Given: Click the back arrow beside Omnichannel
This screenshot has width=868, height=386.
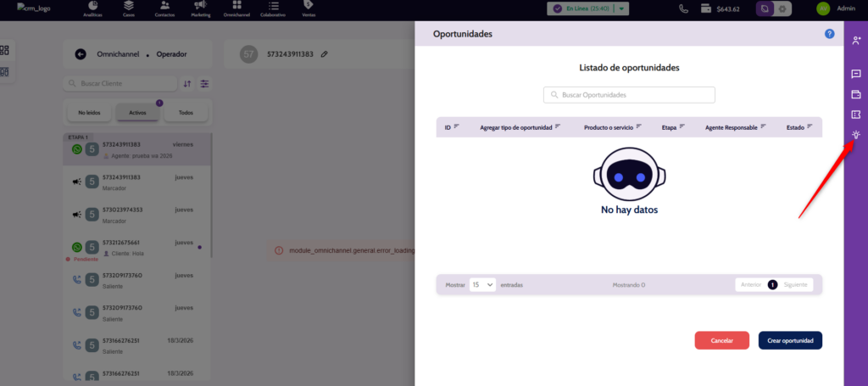Looking at the screenshot, I should click(x=81, y=54).
